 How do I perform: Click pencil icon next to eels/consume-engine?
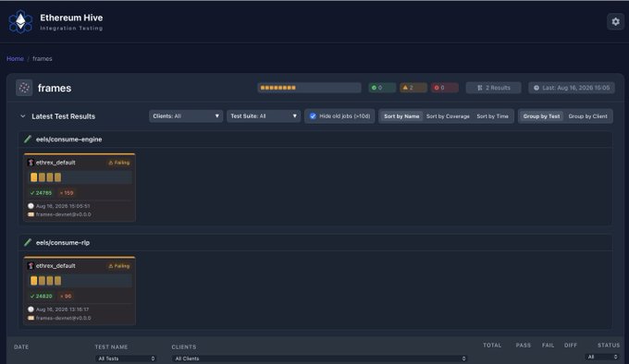pyautogui.click(x=28, y=139)
